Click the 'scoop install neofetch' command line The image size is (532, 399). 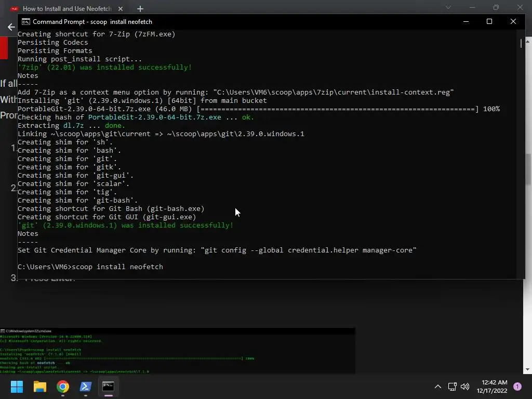[90, 267]
